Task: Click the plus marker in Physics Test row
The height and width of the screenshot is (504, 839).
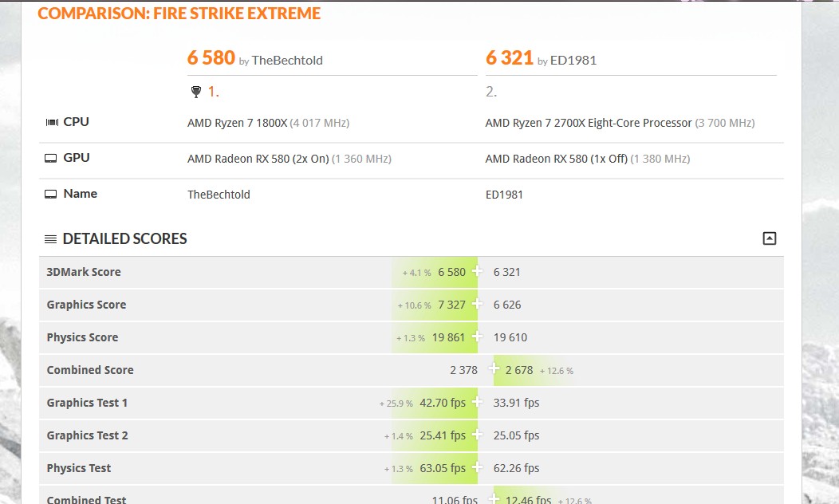Action: (x=477, y=467)
